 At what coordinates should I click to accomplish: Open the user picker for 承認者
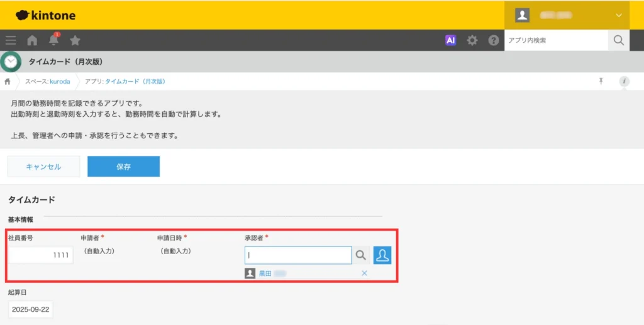click(x=382, y=255)
